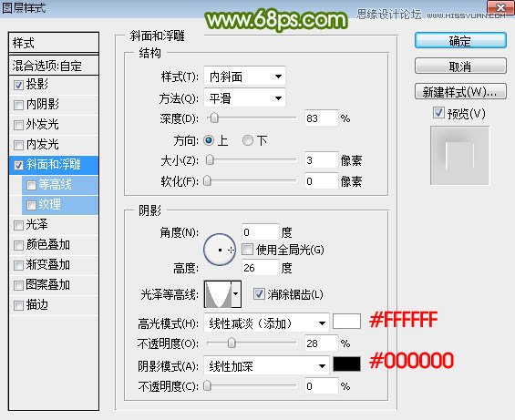515x420 pixels.
Task: Enable the 内阴影 checkbox
Action: (x=18, y=105)
